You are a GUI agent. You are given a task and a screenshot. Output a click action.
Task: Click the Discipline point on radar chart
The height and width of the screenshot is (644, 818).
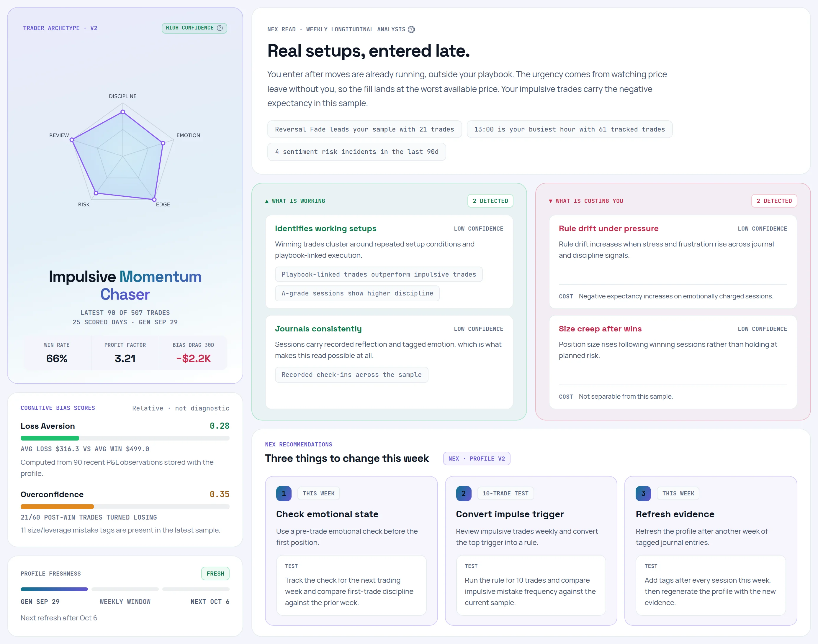(123, 112)
